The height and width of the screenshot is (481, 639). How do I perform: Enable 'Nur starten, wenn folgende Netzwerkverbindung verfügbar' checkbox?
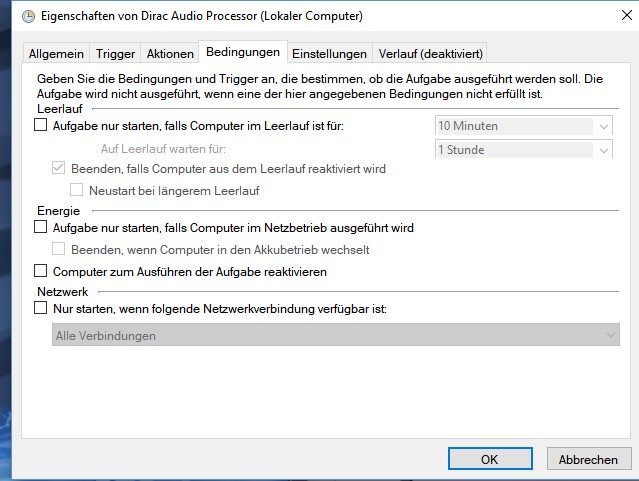(x=41, y=309)
